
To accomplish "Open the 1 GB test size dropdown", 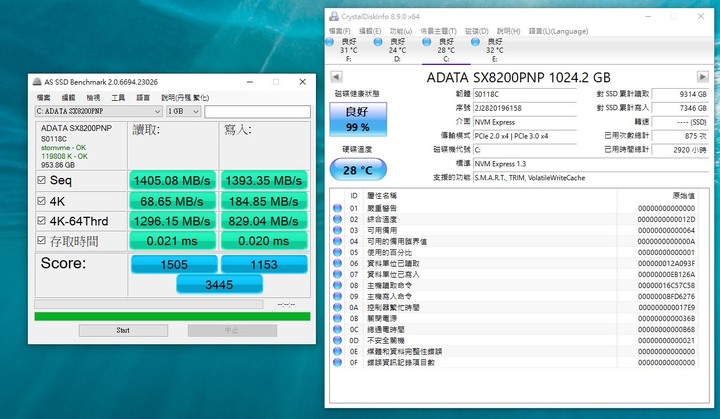I will click(x=183, y=111).
